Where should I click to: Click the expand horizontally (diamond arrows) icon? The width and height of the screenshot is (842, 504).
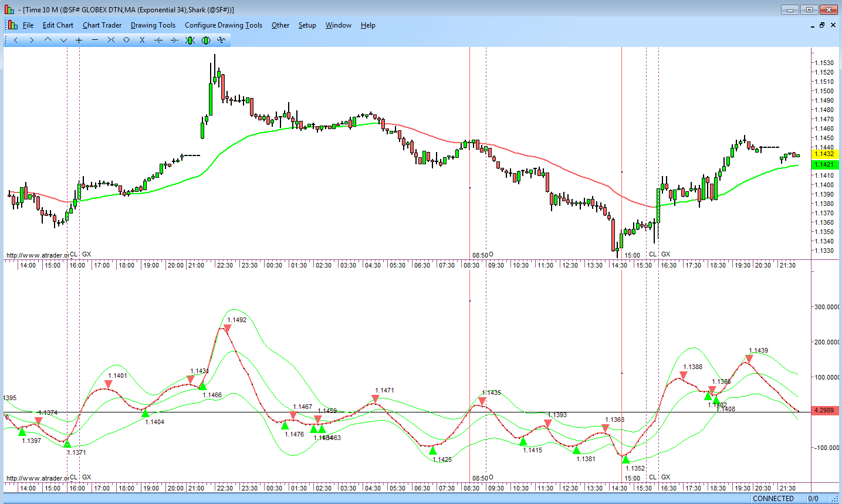pyautogui.click(x=126, y=40)
